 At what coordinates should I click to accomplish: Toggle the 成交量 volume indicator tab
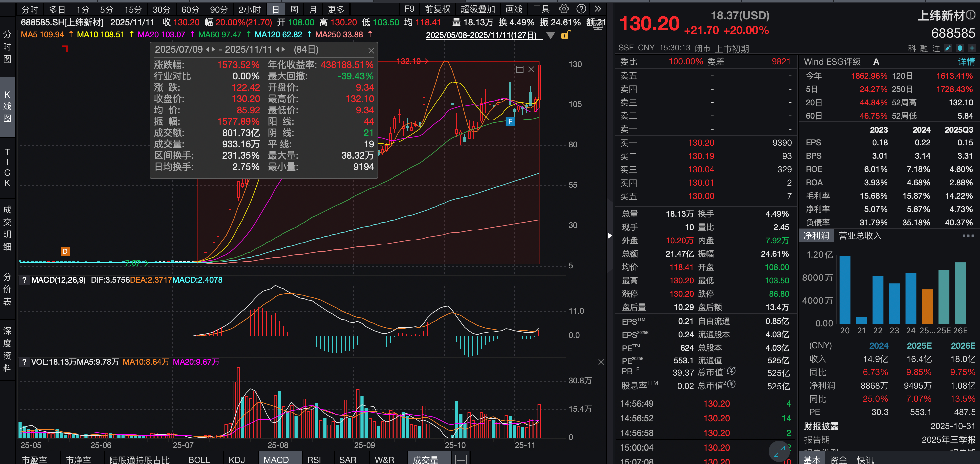pyautogui.click(x=425, y=459)
